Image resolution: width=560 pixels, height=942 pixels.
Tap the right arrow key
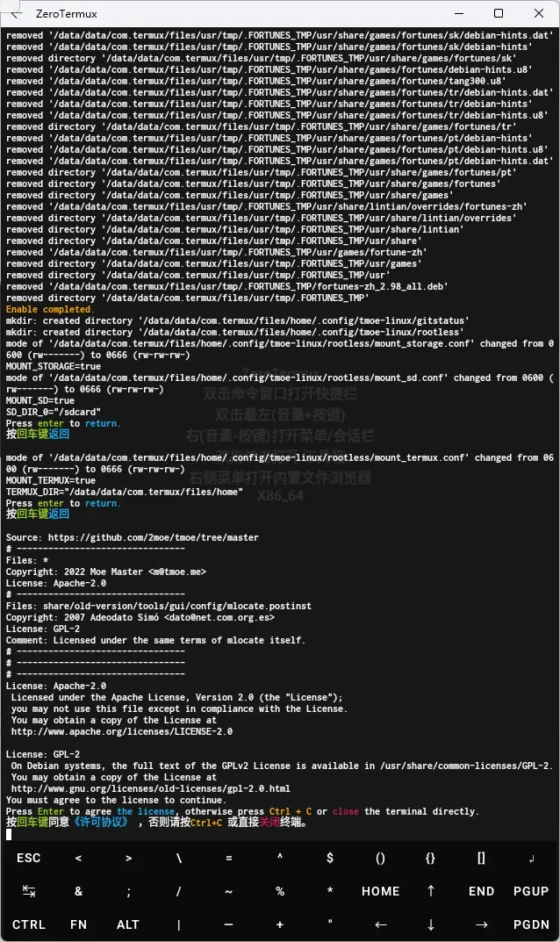[x=481, y=924]
